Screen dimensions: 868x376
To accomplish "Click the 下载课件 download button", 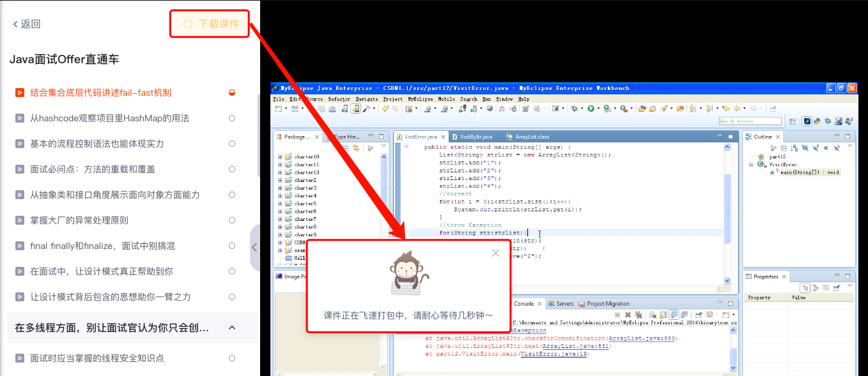I will tap(211, 24).
